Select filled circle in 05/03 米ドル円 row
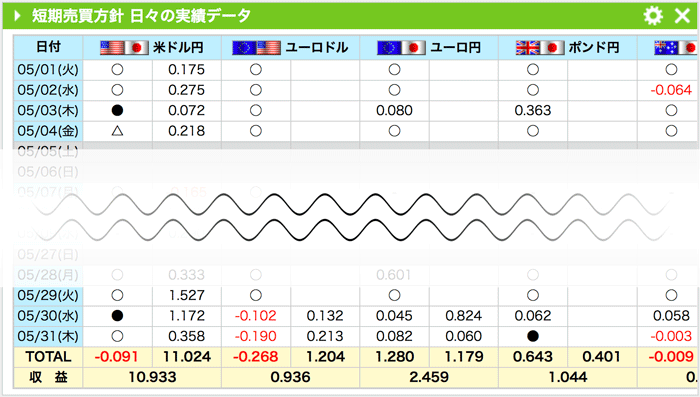This screenshot has width=700, height=397. point(117,110)
